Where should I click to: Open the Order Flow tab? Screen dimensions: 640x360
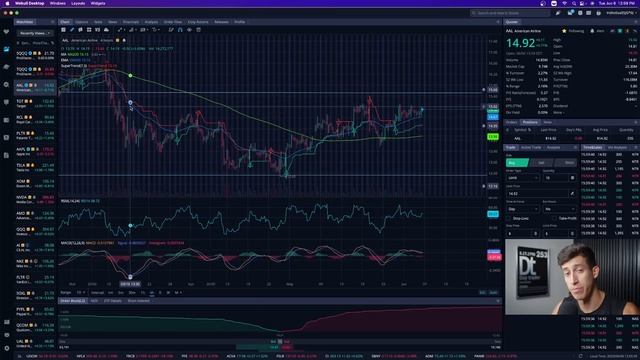click(x=173, y=22)
